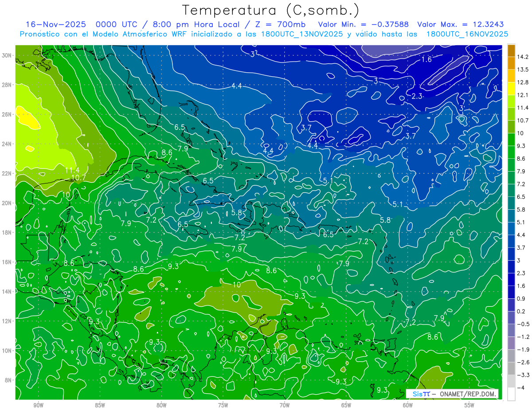Click the '70W' longitude axis label
The image size is (532, 411).
285,405
